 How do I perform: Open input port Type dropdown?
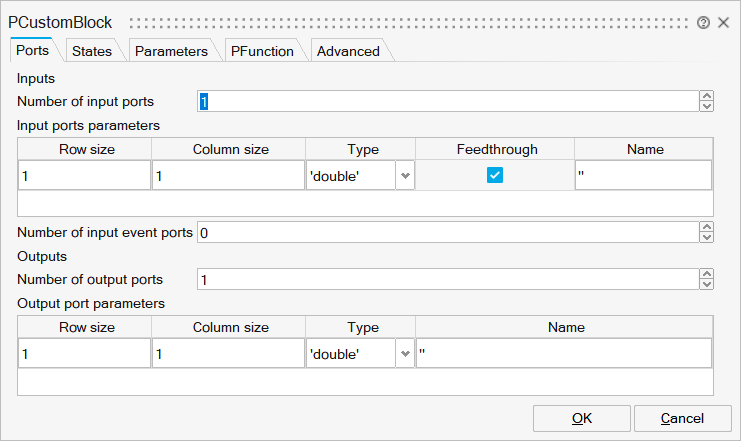(x=404, y=176)
